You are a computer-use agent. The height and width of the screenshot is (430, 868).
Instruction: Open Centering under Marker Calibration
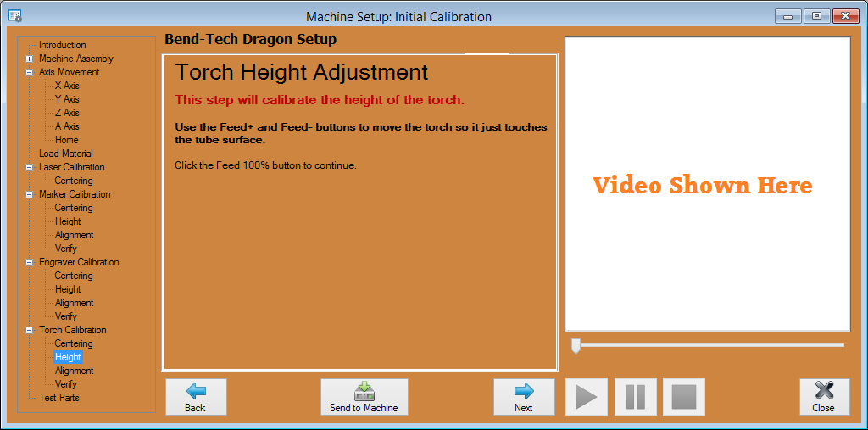coord(74,208)
